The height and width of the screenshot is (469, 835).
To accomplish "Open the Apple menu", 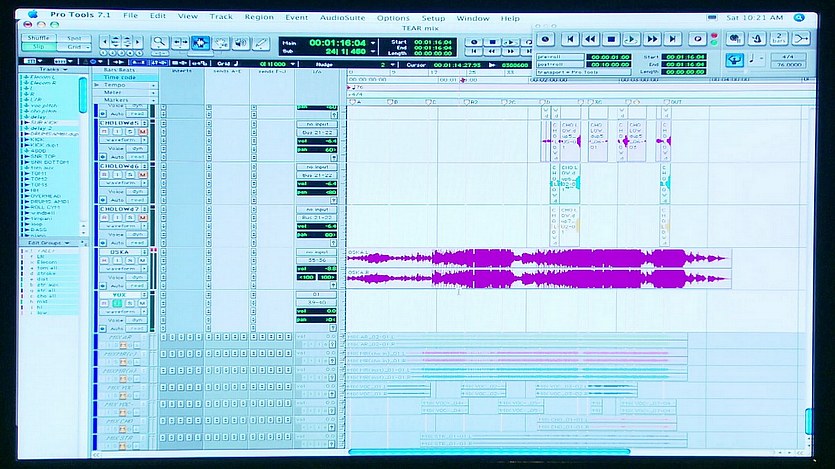I will coord(33,14).
